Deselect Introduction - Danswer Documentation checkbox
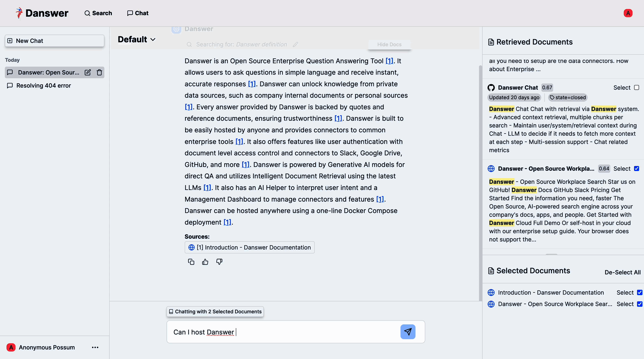644x359 pixels. point(639,293)
